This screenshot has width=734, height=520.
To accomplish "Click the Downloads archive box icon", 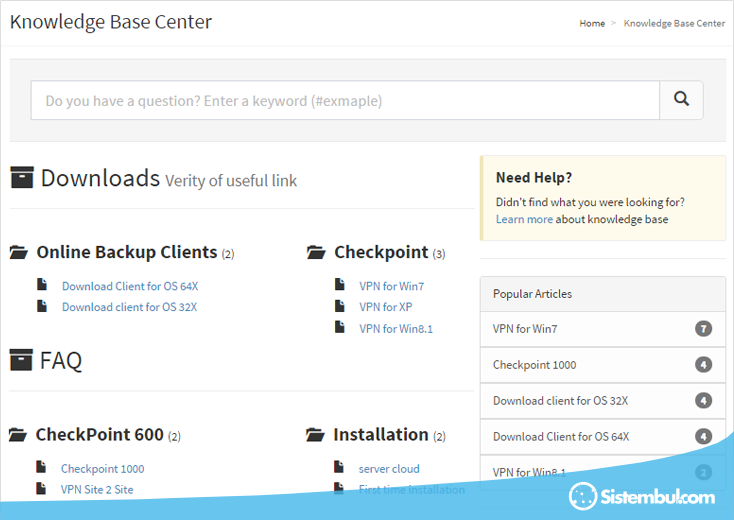I will (x=21, y=178).
